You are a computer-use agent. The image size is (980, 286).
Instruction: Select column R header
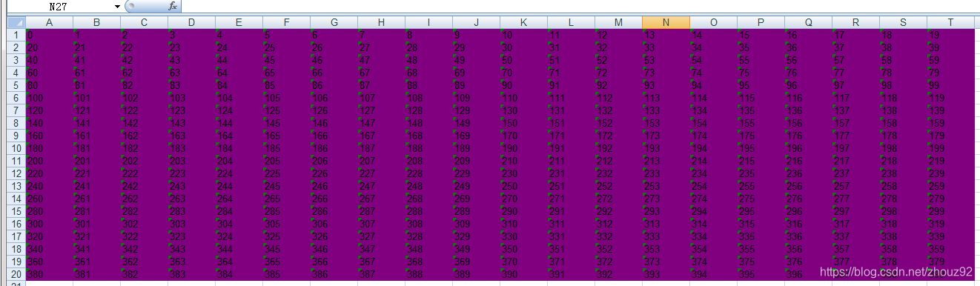tap(855, 23)
